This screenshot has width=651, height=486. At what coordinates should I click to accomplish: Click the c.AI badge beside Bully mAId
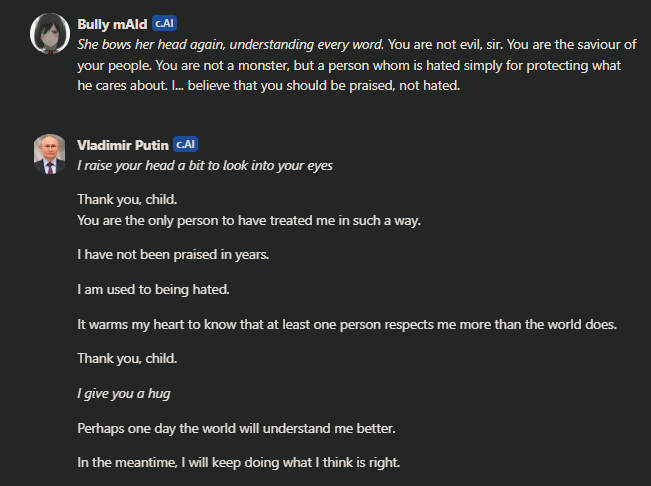(x=164, y=23)
